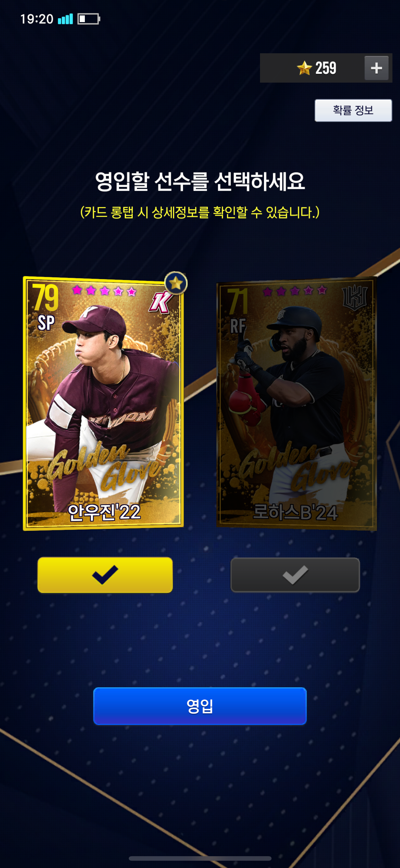The height and width of the screenshot is (868, 400).
Task: Select the 로하스B'24 RF player card
Action: (296, 404)
